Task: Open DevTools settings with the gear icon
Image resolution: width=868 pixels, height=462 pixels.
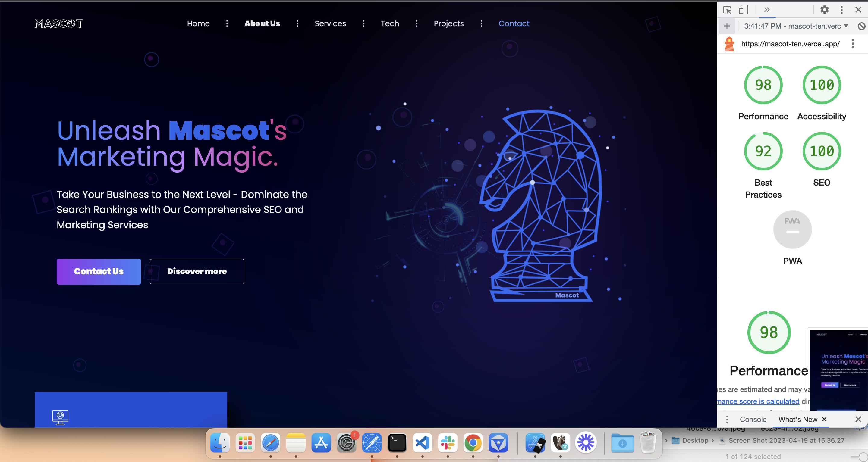Action: pos(825,9)
